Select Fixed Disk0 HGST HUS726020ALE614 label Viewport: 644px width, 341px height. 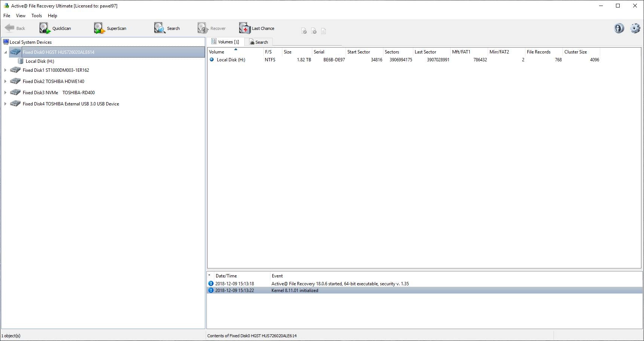(x=58, y=52)
